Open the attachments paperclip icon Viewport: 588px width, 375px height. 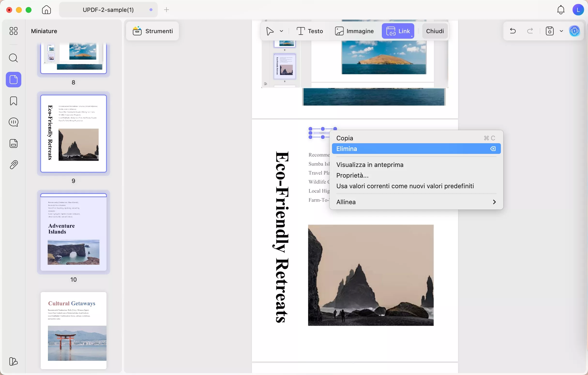click(x=14, y=165)
